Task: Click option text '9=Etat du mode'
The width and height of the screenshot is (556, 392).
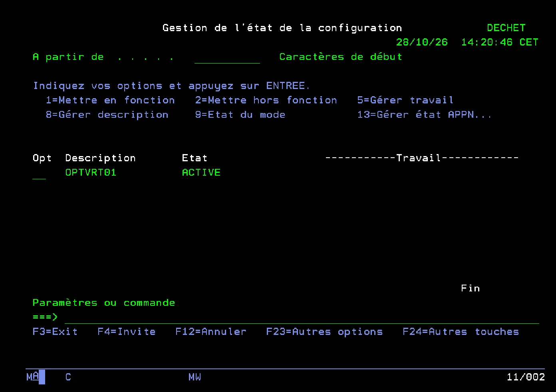Action: (x=240, y=115)
